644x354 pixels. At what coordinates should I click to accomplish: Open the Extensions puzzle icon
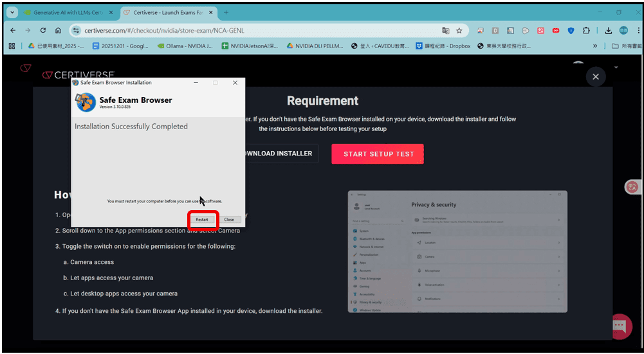pyautogui.click(x=586, y=30)
